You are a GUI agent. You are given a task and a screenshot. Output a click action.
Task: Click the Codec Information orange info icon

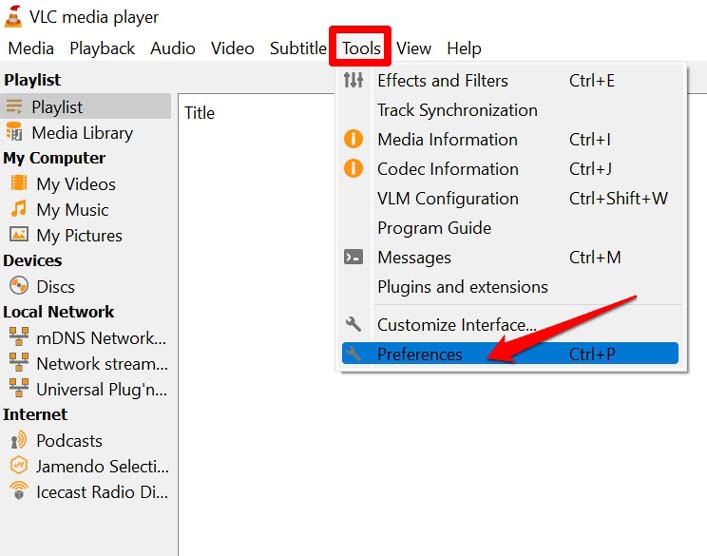[354, 168]
